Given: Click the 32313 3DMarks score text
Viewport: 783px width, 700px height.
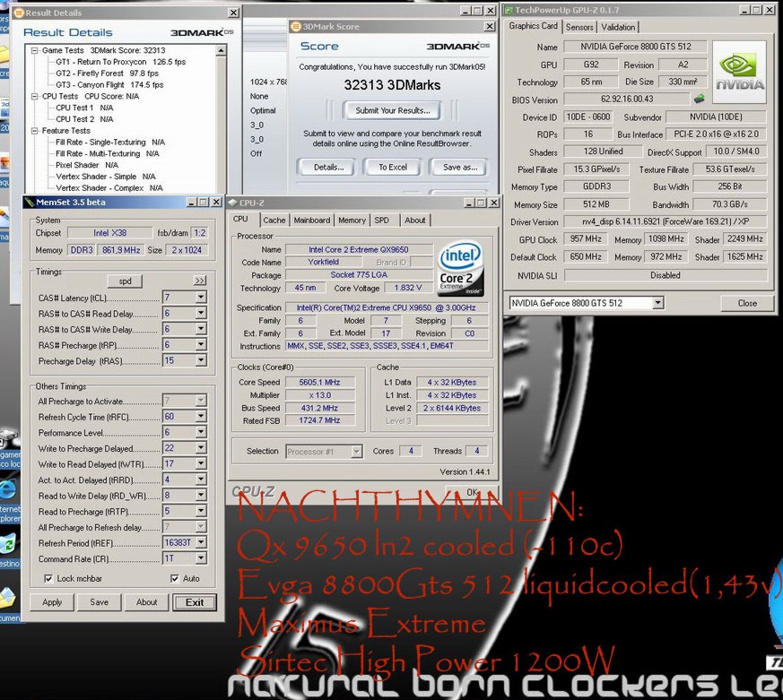Looking at the screenshot, I should point(393,85).
